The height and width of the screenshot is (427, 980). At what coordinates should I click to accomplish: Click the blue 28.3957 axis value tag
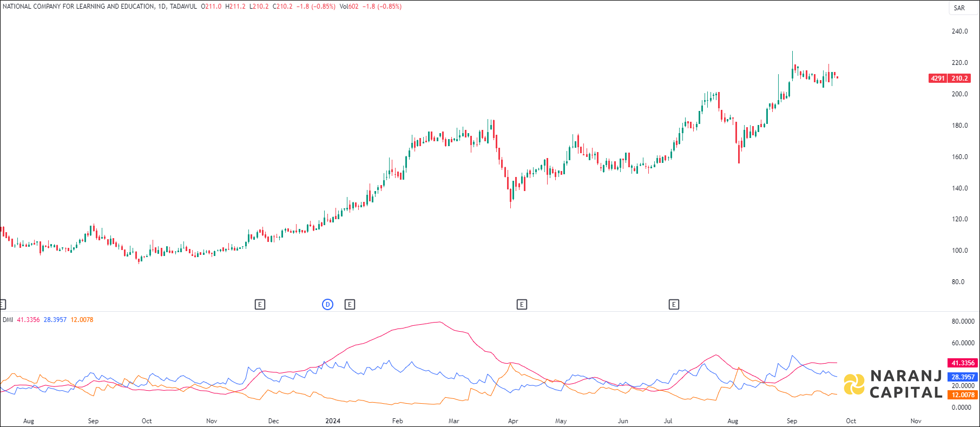(963, 377)
